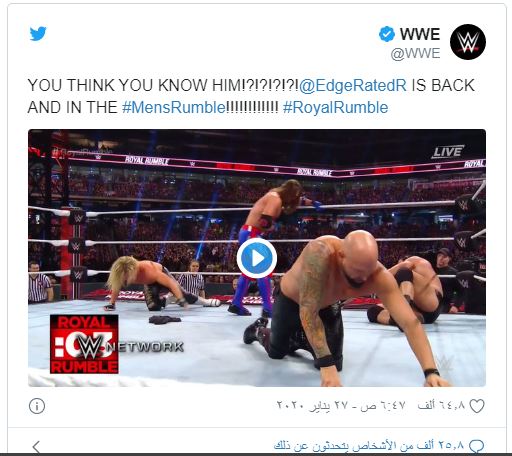Play the Royal Rumble video

click(x=257, y=258)
